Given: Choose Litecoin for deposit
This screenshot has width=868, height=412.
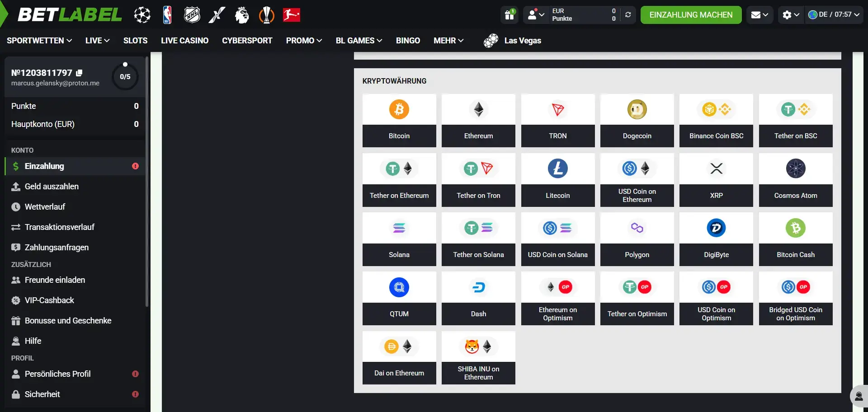Looking at the screenshot, I should click(558, 180).
